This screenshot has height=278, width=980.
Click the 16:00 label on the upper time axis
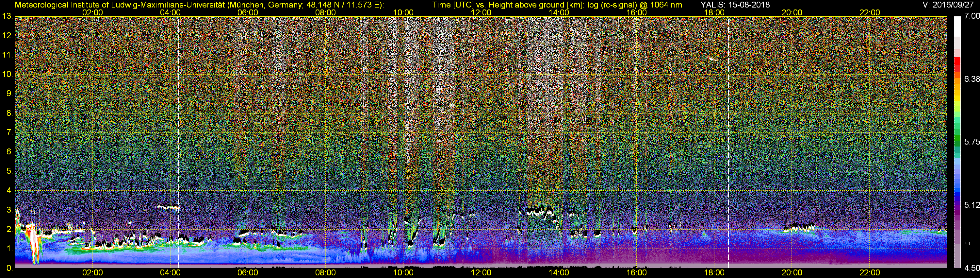[636, 12]
